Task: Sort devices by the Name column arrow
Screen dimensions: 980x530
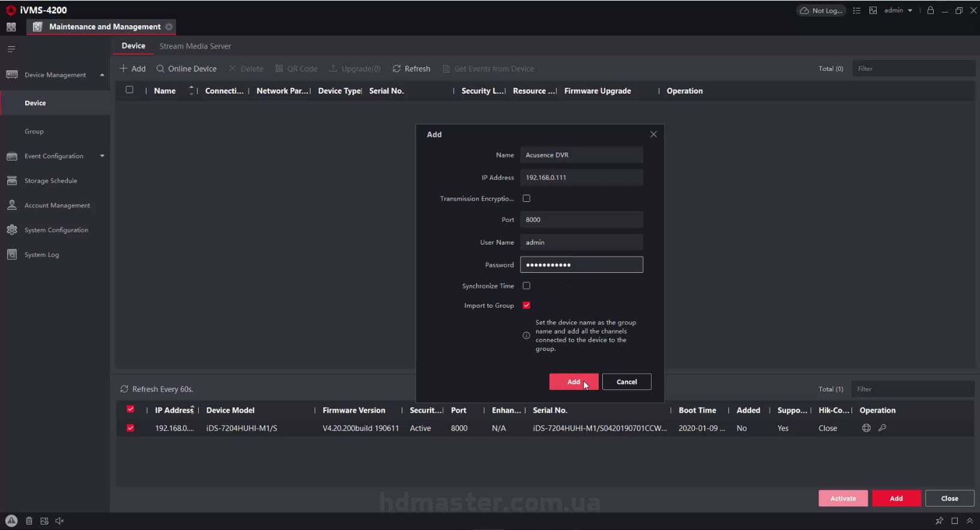Action: pos(192,90)
